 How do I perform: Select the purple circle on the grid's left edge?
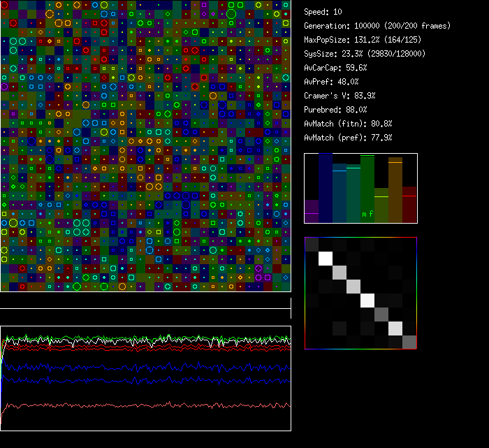(4, 87)
